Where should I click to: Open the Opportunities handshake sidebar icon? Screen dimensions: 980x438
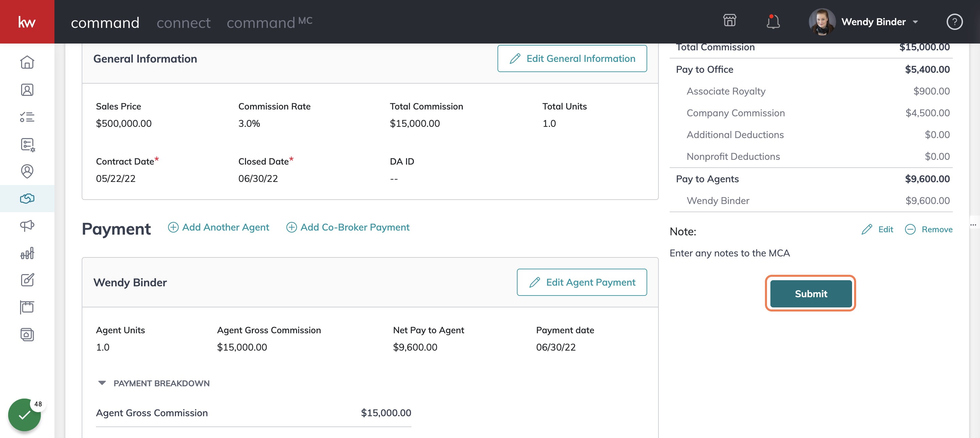[x=27, y=199]
